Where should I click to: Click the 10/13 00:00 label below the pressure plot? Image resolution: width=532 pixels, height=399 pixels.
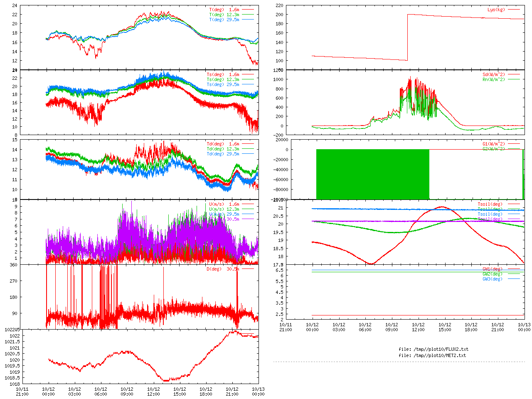(x=258, y=392)
